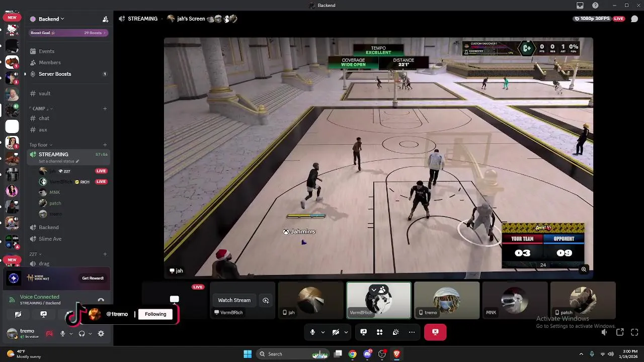Open the aux text channel
The width and height of the screenshot is (644, 362).
point(68,130)
